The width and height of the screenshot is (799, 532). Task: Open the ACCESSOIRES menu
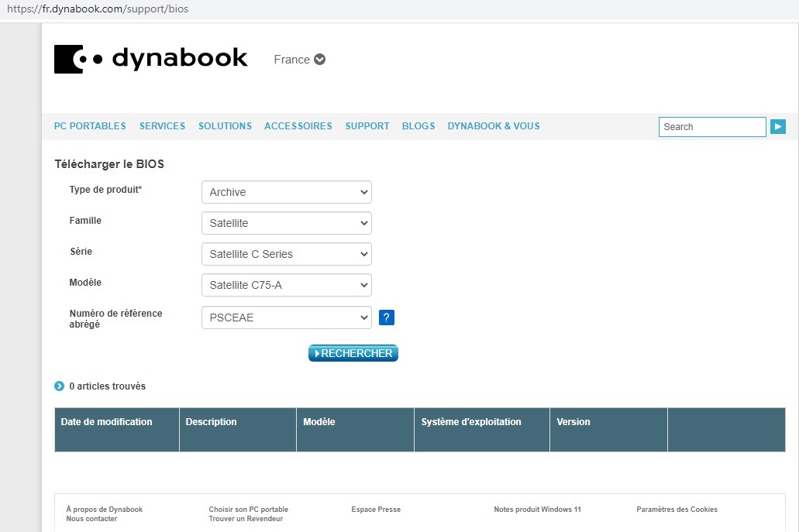(298, 125)
